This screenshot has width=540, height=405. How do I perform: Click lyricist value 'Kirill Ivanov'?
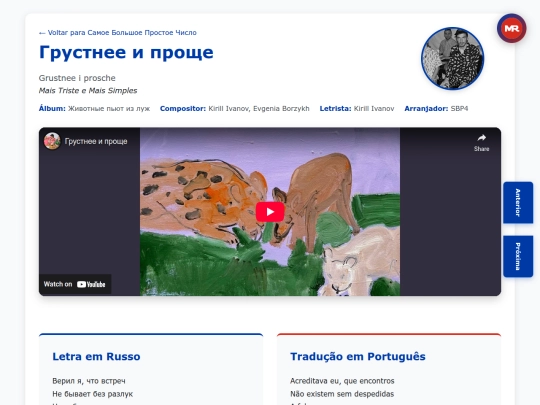tap(374, 108)
